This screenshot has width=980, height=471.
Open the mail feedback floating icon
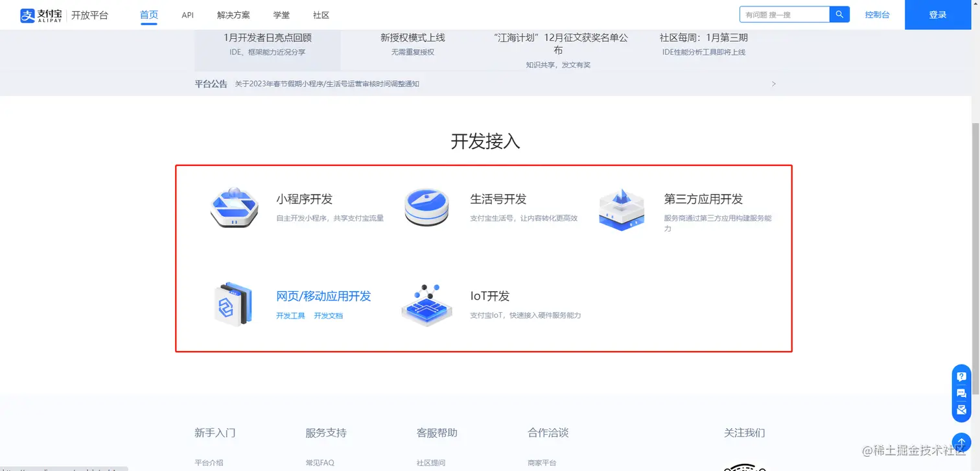[961, 409]
